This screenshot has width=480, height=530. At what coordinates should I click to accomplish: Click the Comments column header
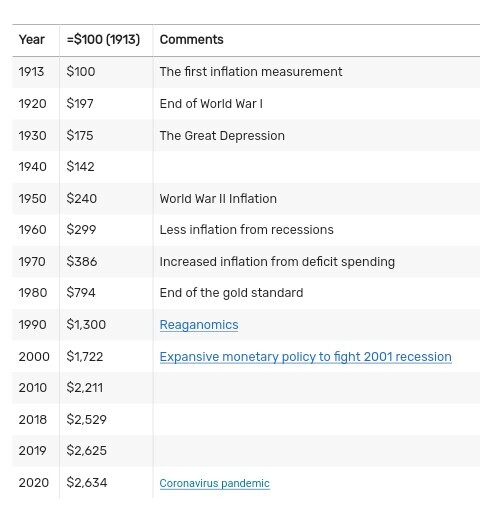coord(192,40)
